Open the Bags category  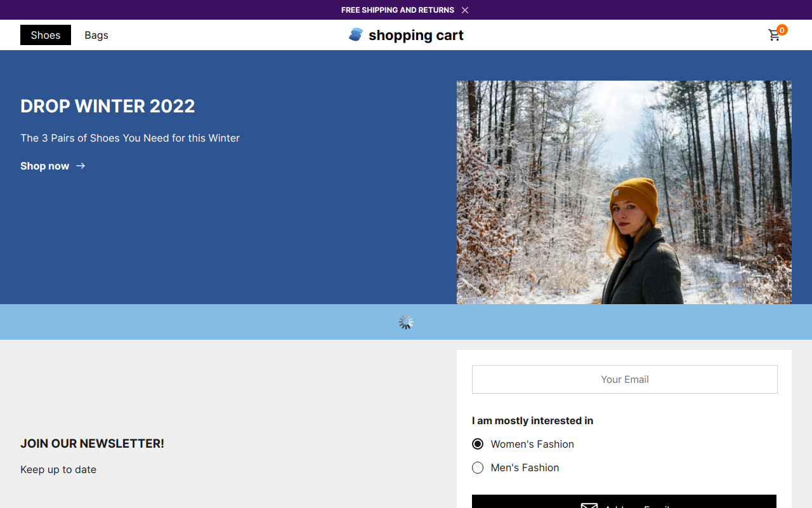click(x=96, y=35)
